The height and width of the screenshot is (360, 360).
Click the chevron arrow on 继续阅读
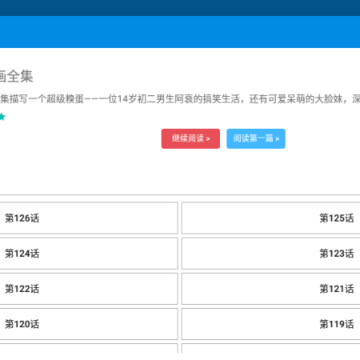pyautogui.click(x=208, y=139)
